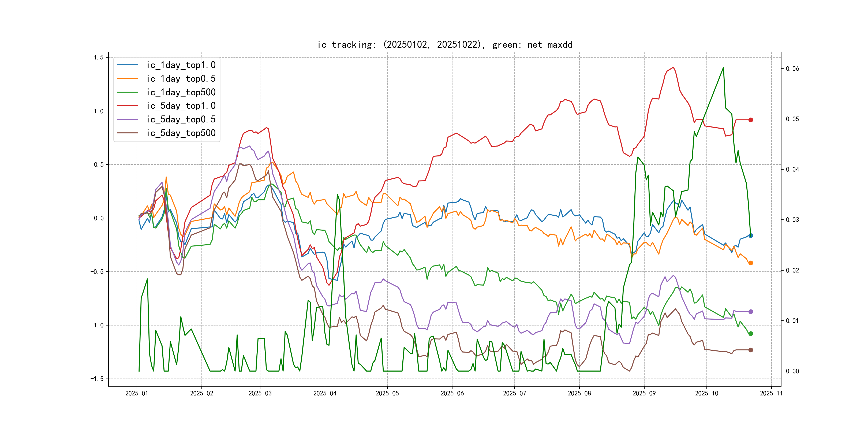The height and width of the screenshot is (434, 868).
Task: Click the brown end-point marker dot
Action: click(x=751, y=350)
